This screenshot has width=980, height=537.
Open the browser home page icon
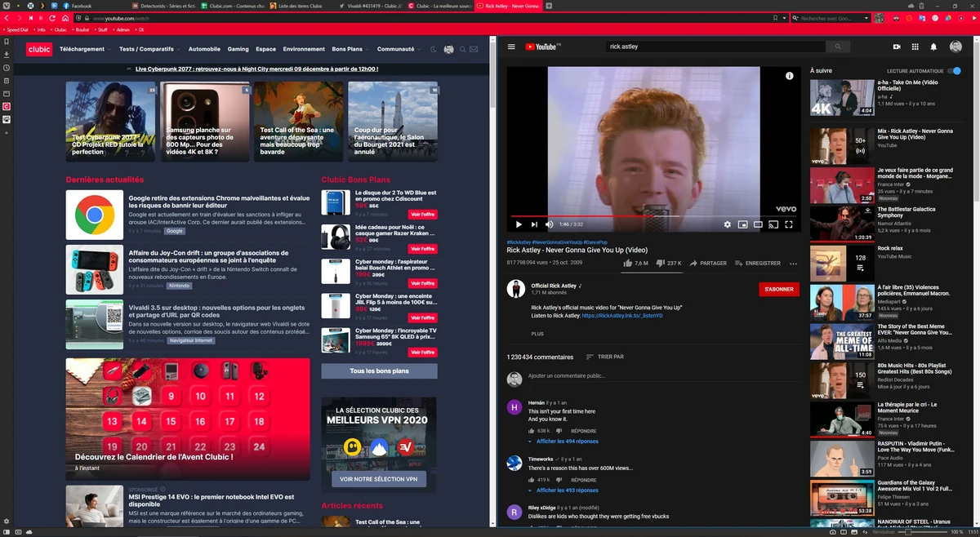(x=65, y=18)
